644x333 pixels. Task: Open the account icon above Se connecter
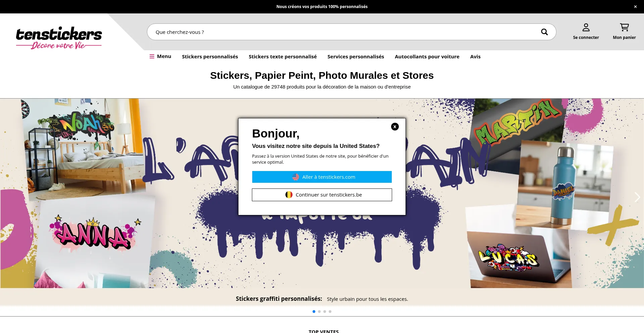click(x=586, y=27)
